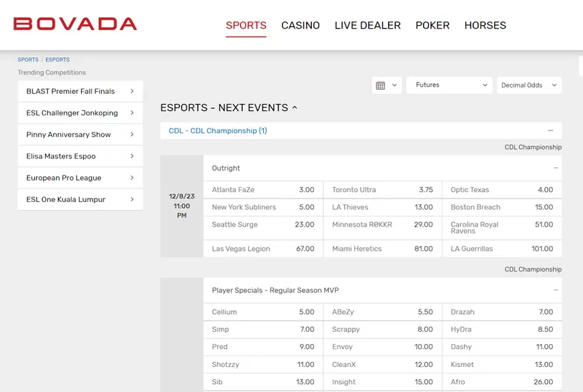Open European Pro League competition
Screen dimensions: 583x392
pyautogui.click(x=80, y=178)
